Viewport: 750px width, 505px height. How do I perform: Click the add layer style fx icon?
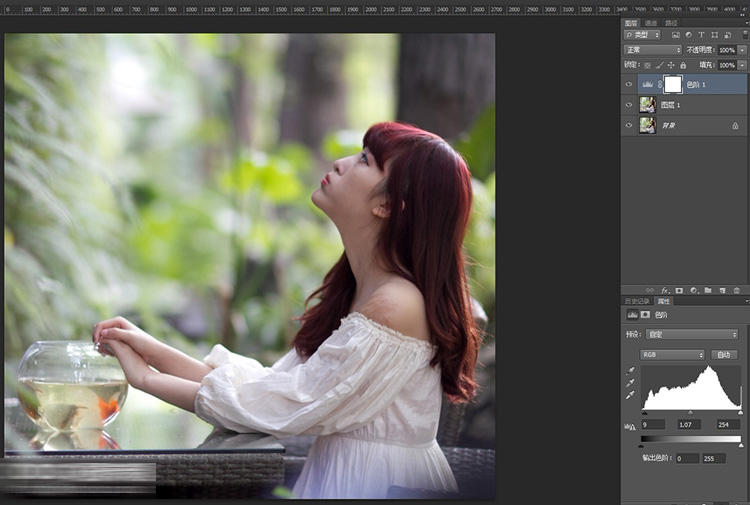click(664, 290)
